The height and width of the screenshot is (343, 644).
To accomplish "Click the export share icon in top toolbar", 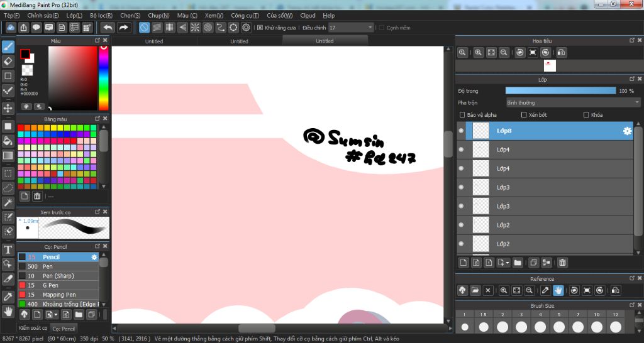I will [x=23, y=28].
